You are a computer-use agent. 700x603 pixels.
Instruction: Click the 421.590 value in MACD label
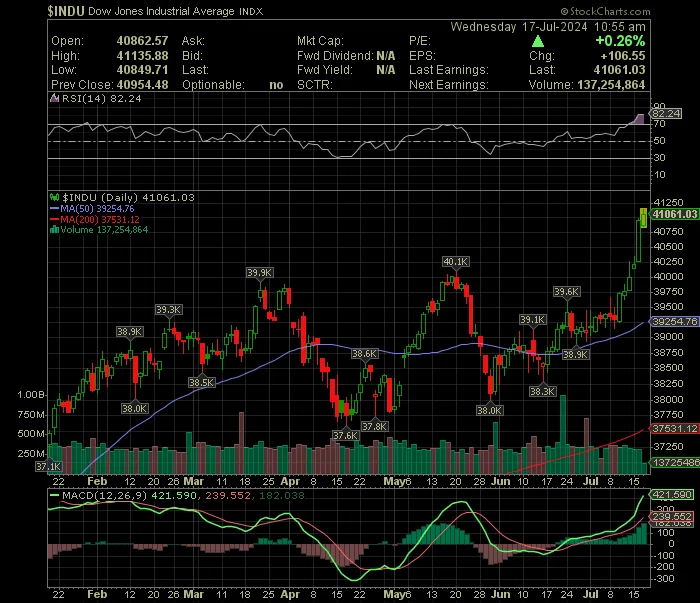point(174,495)
